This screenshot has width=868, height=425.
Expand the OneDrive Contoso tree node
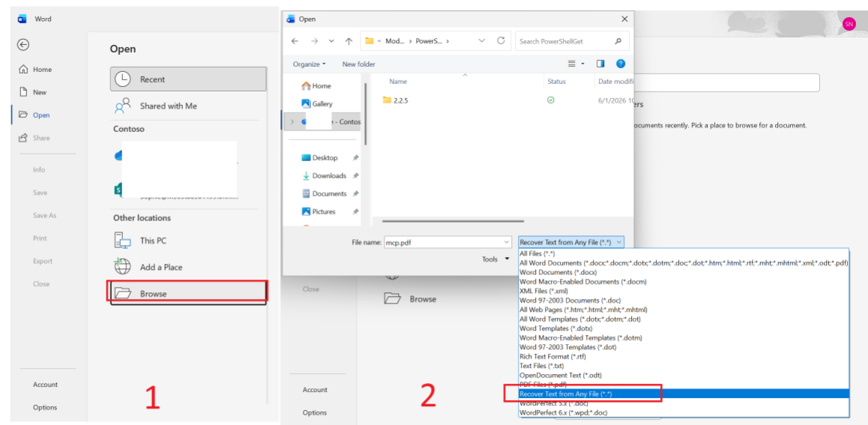coord(292,121)
